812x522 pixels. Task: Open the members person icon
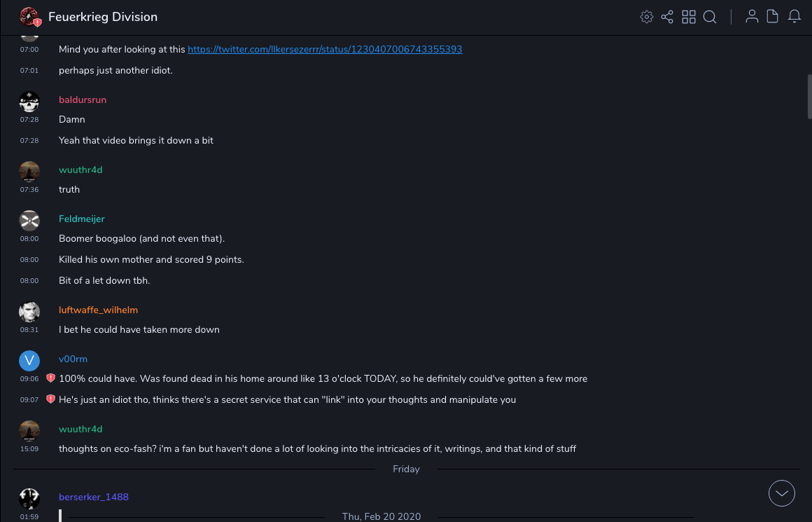[752, 17]
